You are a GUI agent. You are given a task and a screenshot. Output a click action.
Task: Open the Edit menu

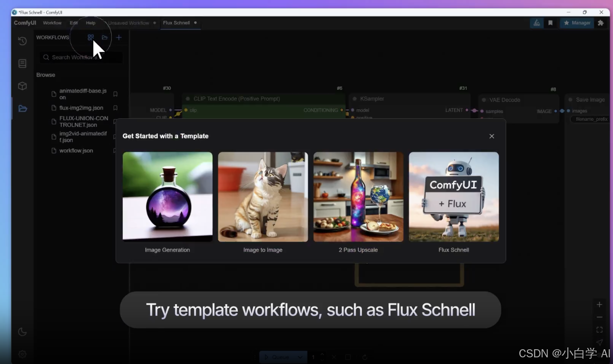click(x=74, y=23)
